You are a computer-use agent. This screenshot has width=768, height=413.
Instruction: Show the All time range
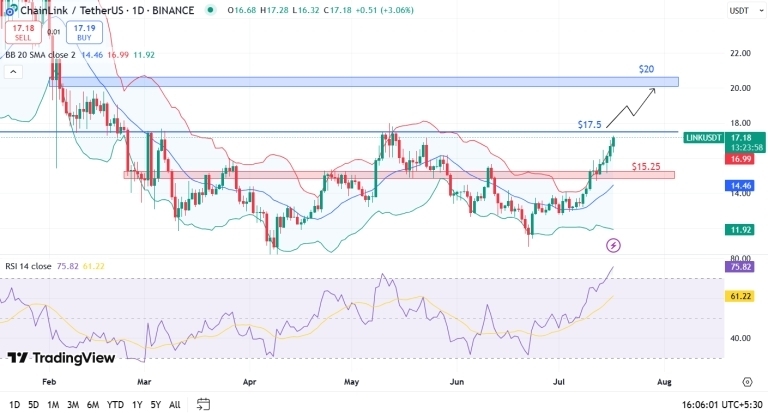tap(174, 405)
